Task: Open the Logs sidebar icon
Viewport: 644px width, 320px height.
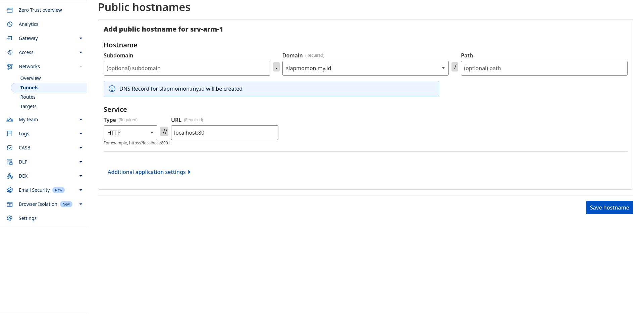Action: (10, 133)
